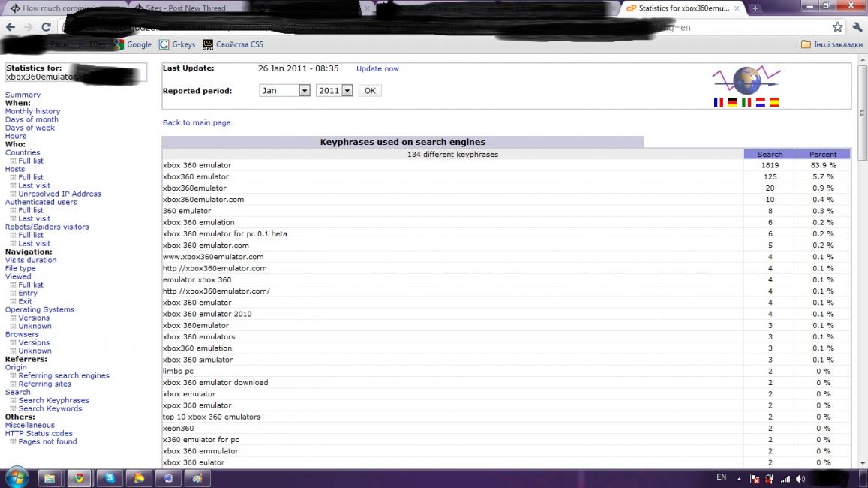Switch language via the Spanish flag
Image resolution: width=868 pixels, height=488 pixels.
tap(774, 102)
